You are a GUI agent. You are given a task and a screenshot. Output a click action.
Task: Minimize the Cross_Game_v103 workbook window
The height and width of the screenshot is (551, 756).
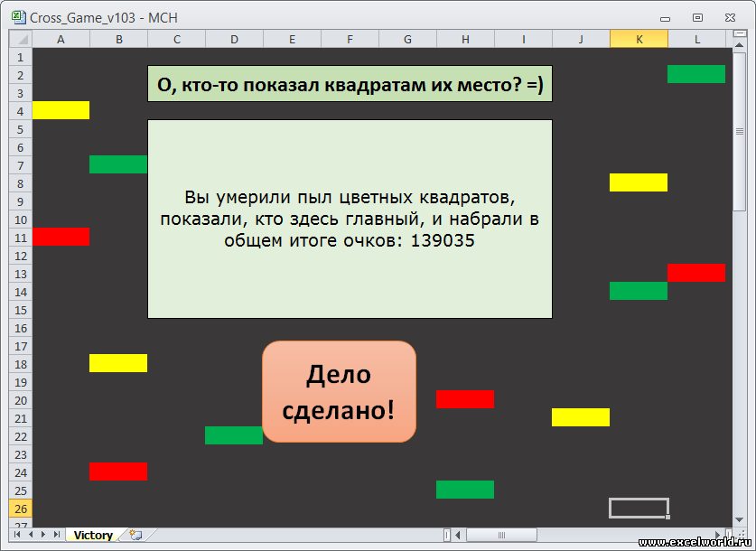click(666, 18)
